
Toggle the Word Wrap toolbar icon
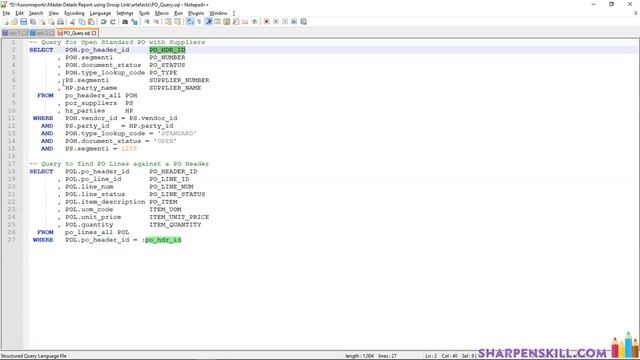tap(190, 22)
